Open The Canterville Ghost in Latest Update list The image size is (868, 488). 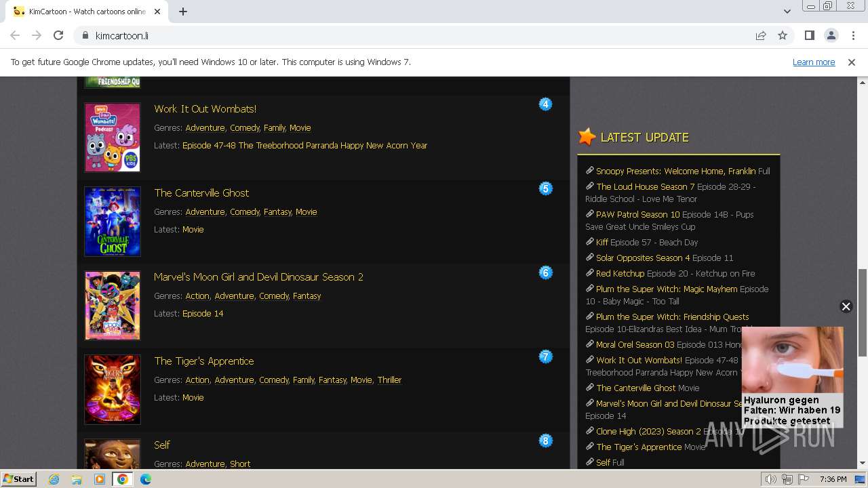(635, 388)
